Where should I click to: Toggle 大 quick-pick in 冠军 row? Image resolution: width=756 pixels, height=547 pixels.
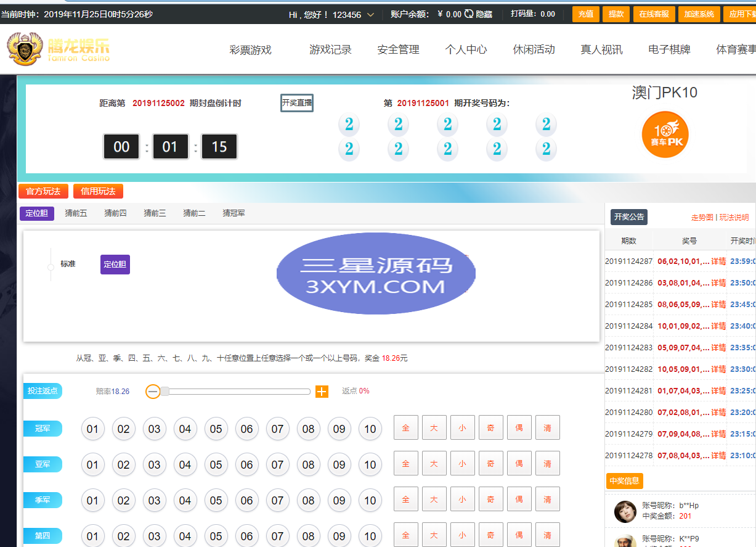coord(434,428)
